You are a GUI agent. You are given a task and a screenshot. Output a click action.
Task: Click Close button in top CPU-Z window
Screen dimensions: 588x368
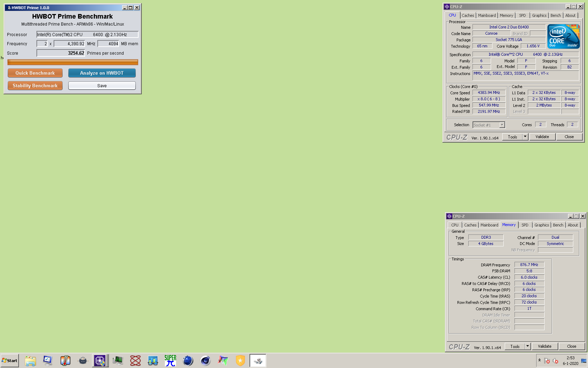click(x=569, y=137)
